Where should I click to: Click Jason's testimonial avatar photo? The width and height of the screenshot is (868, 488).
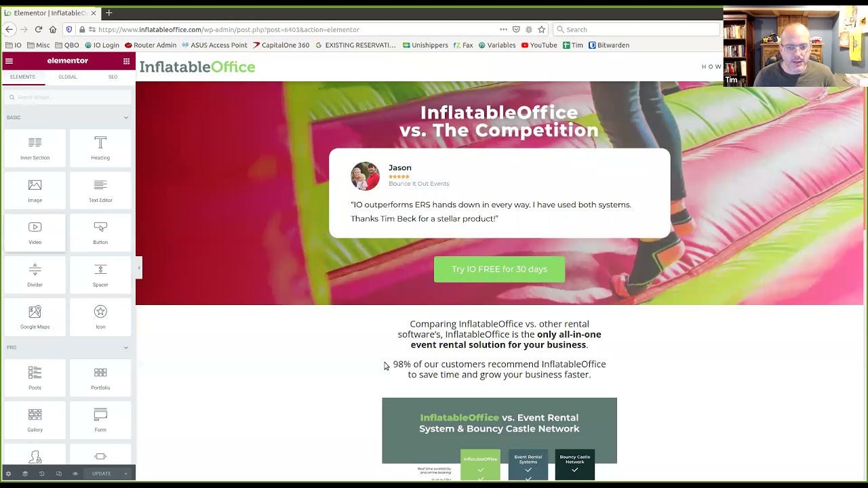365,176
